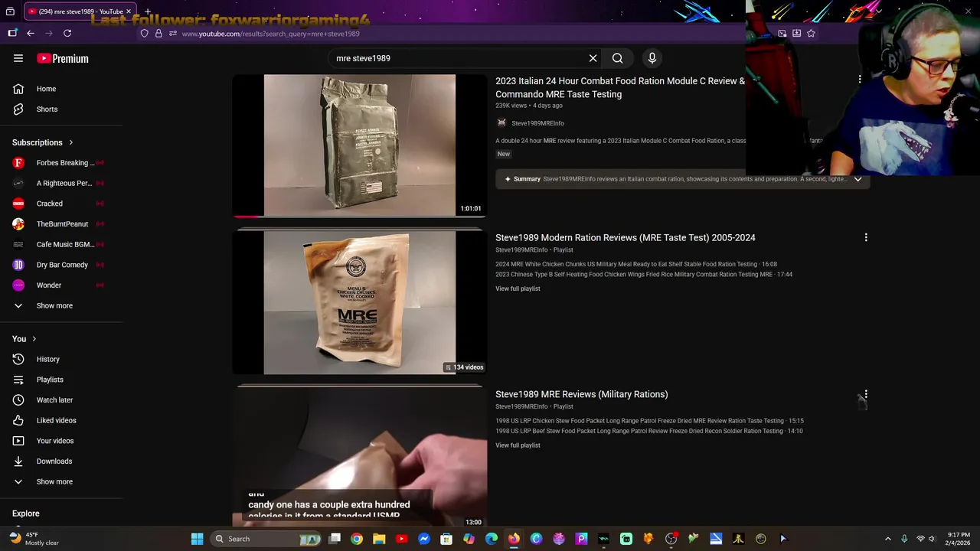Click the magnifier search button

pos(618,58)
